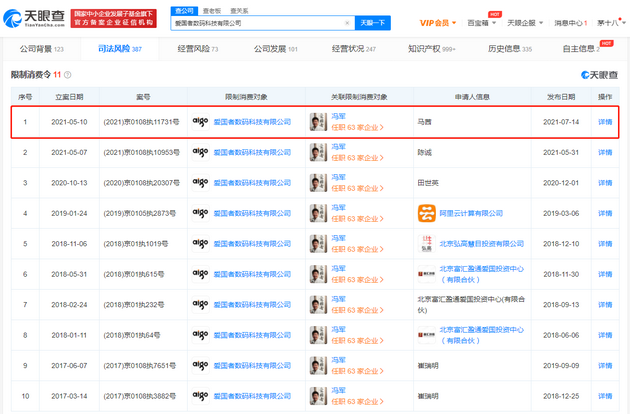Open 详情 for row 4 dated 2019-01-24
Viewport: 630px width, 414px height.
[605, 213]
